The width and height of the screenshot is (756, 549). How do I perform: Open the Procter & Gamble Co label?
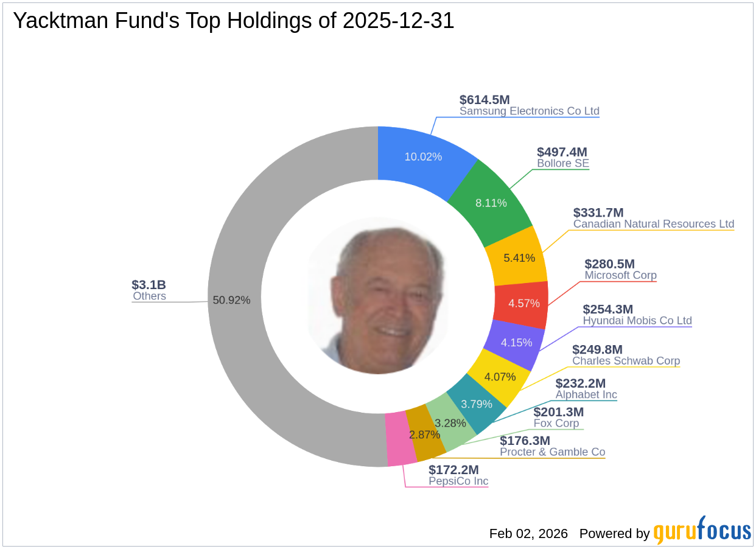(553, 452)
